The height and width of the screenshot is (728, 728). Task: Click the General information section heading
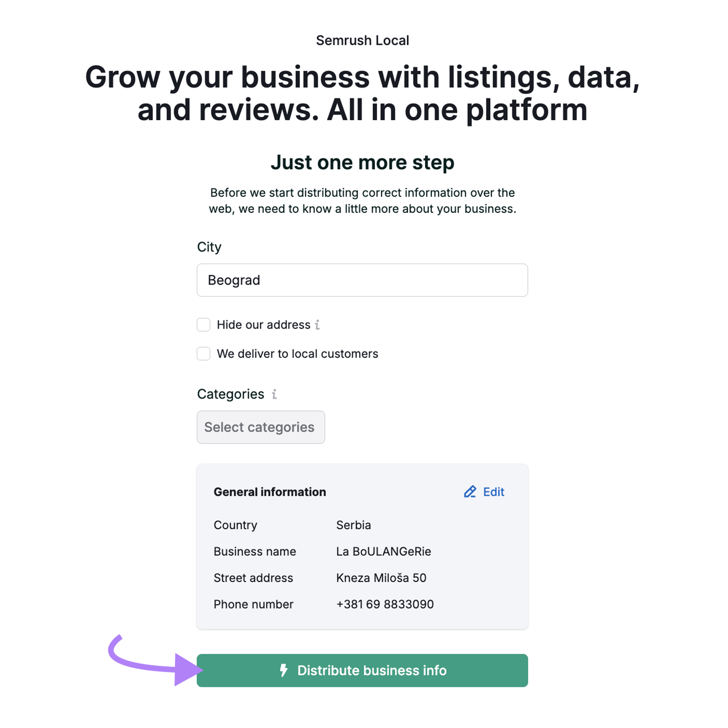pyautogui.click(x=269, y=492)
